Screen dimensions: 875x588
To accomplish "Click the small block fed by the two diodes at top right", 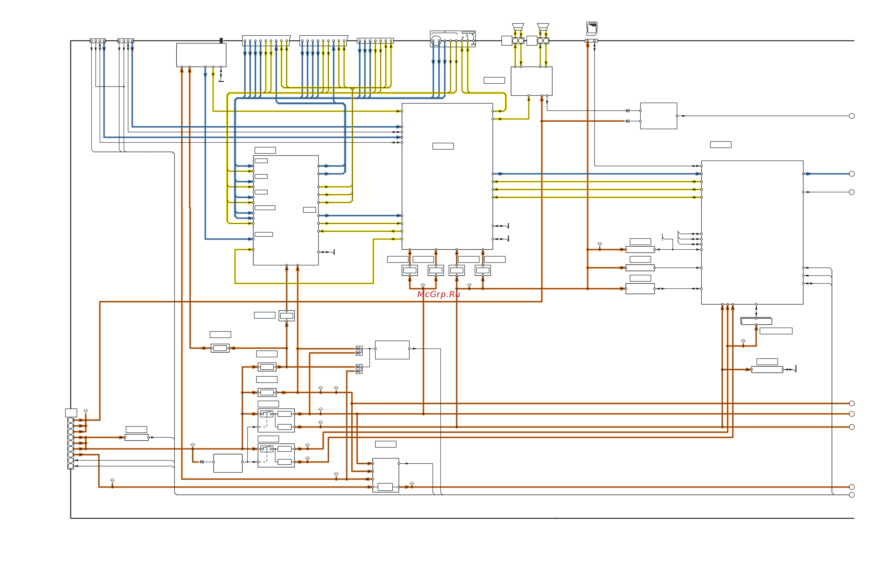I will 659,116.
